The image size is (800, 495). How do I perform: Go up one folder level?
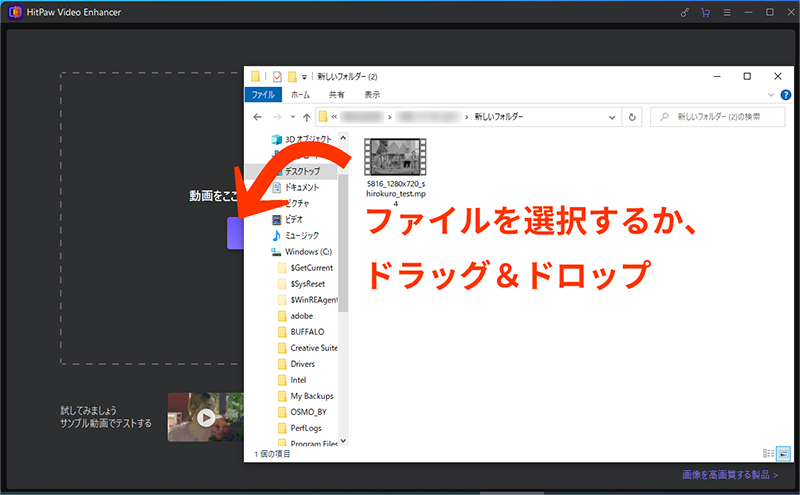(x=307, y=117)
